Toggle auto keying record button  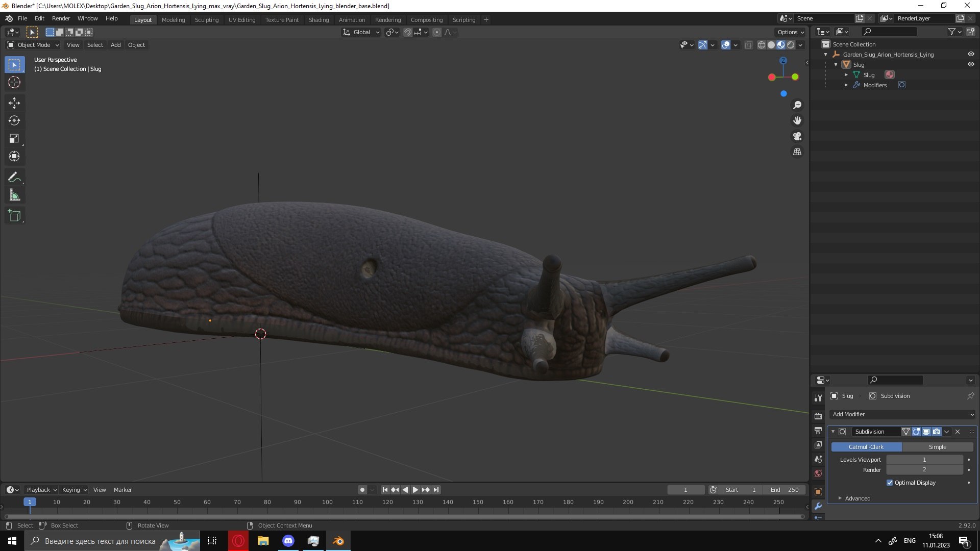point(362,490)
